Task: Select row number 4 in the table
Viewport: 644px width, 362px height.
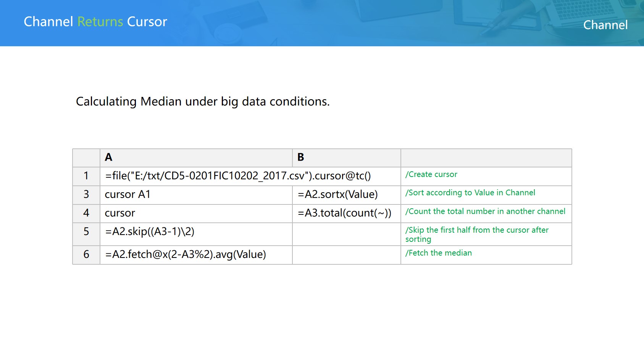Action: (x=86, y=213)
